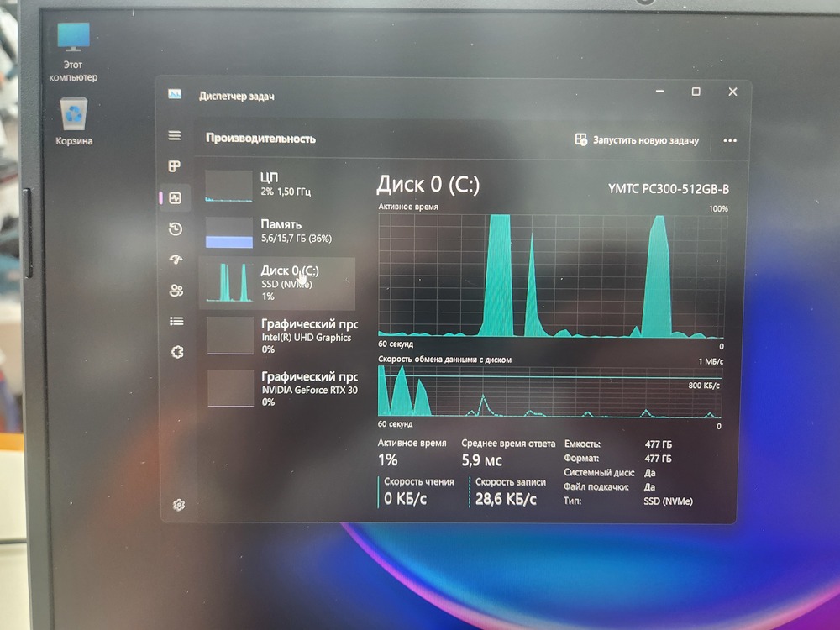Open the Details view icon
The width and height of the screenshot is (840, 630).
175,320
